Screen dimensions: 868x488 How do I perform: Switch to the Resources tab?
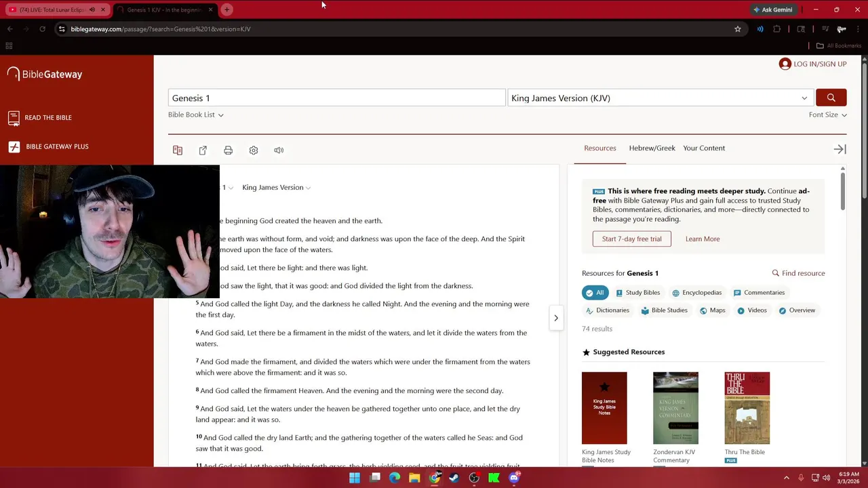(x=600, y=148)
